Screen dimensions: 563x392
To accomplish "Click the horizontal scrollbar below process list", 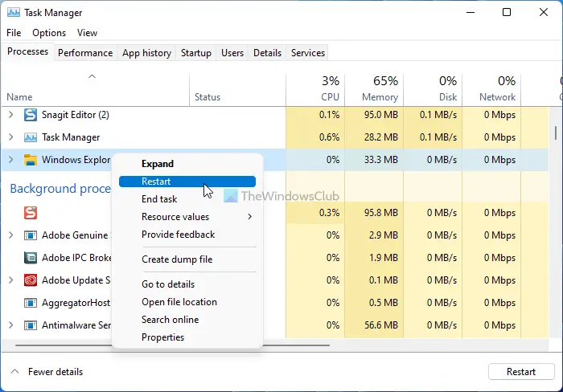I will point(172,345).
